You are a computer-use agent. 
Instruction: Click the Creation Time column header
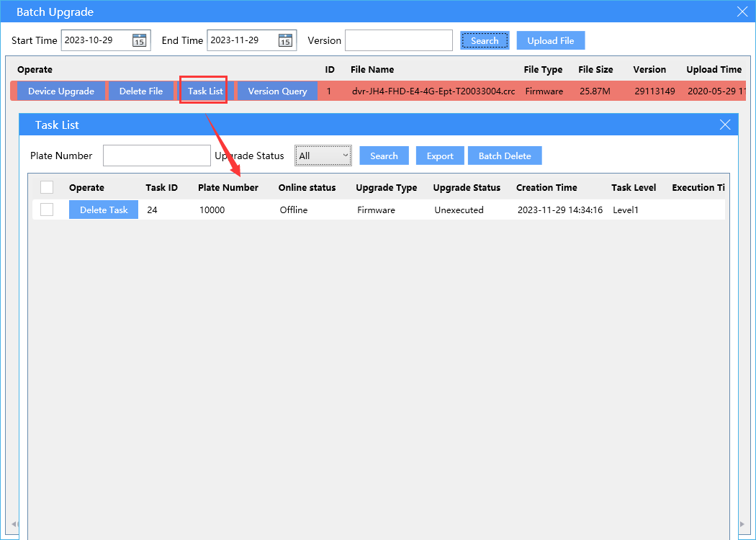[x=546, y=187]
